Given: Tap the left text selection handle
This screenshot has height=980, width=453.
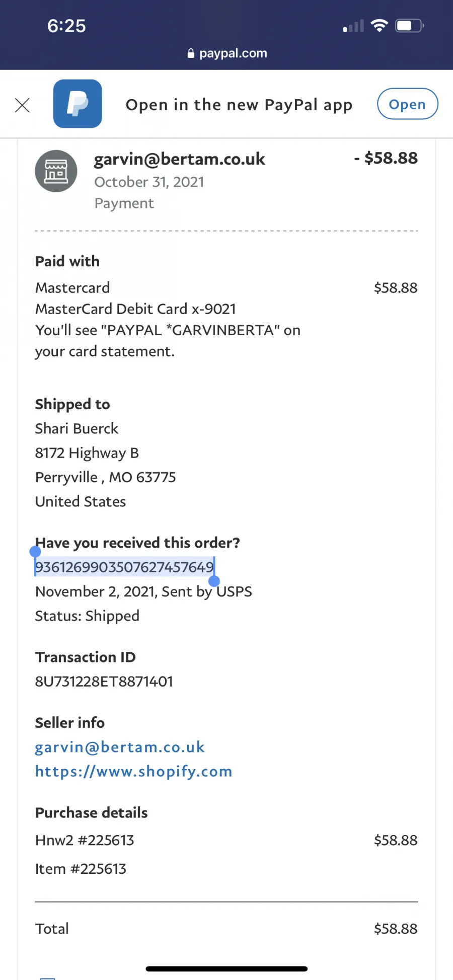Looking at the screenshot, I should tap(35, 551).
